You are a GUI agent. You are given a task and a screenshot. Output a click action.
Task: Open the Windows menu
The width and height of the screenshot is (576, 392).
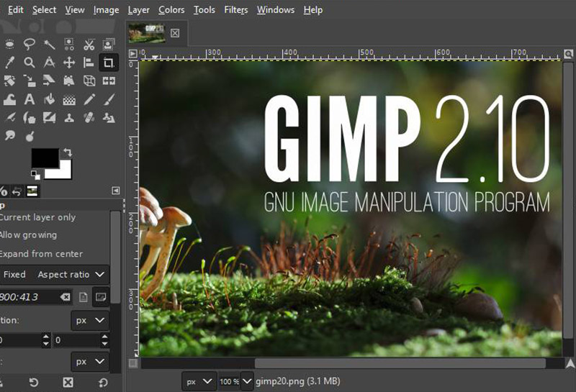pyautogui.click(x=276, y=10)
